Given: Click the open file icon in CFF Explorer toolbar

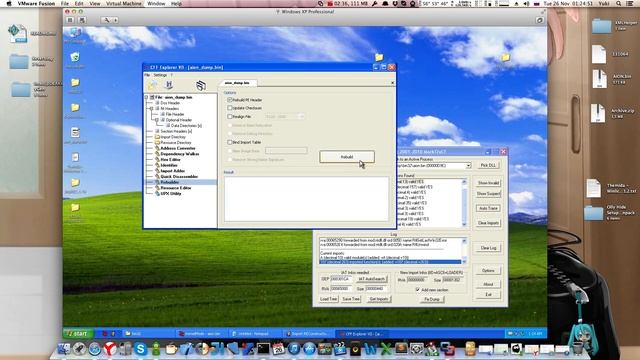Looking at the screenshot, I should [152, 86].
